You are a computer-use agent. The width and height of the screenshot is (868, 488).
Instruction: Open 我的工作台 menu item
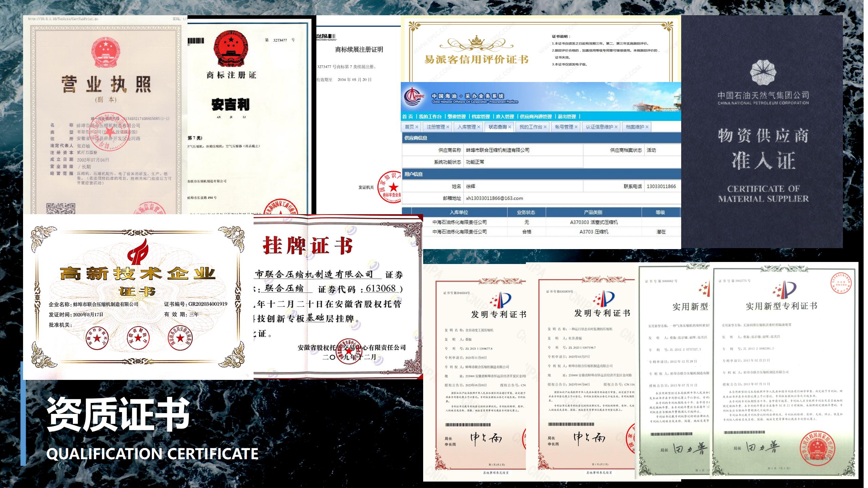point(430,117)
